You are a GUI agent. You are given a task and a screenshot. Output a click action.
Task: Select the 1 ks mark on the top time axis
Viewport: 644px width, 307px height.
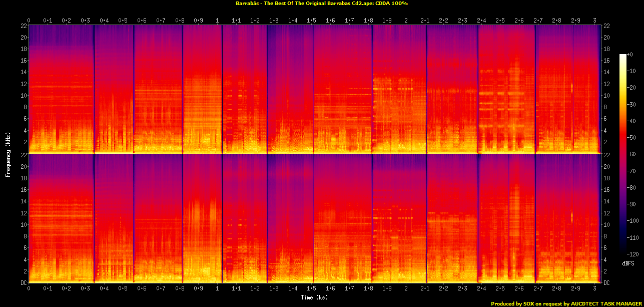tap(217, 21)
